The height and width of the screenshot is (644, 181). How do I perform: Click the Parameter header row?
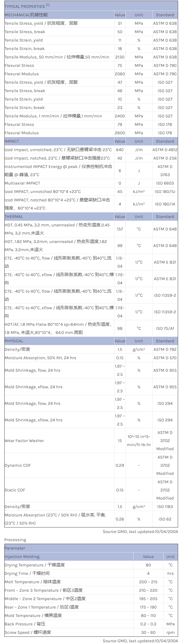pos(15,548)
